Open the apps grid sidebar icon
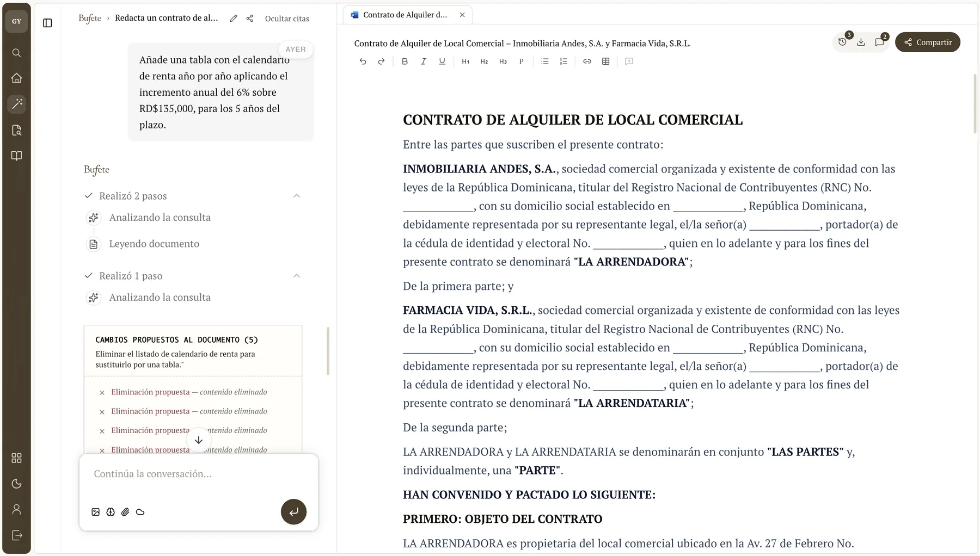Viewport: 980px width, 556px height. point(16,458)
